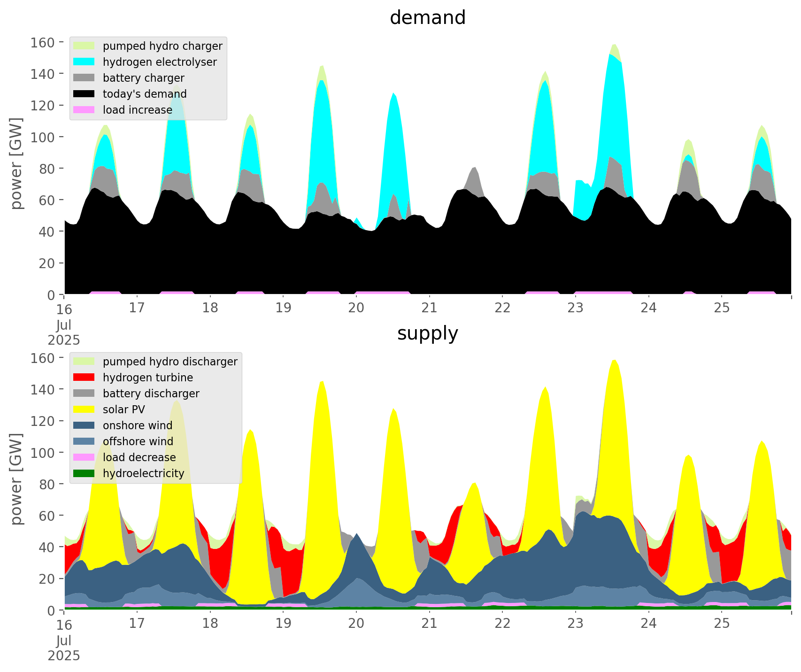Viewport: 801px width, 672px height.
Task: Select the onshore wind legend label
Action: [138, 425]
